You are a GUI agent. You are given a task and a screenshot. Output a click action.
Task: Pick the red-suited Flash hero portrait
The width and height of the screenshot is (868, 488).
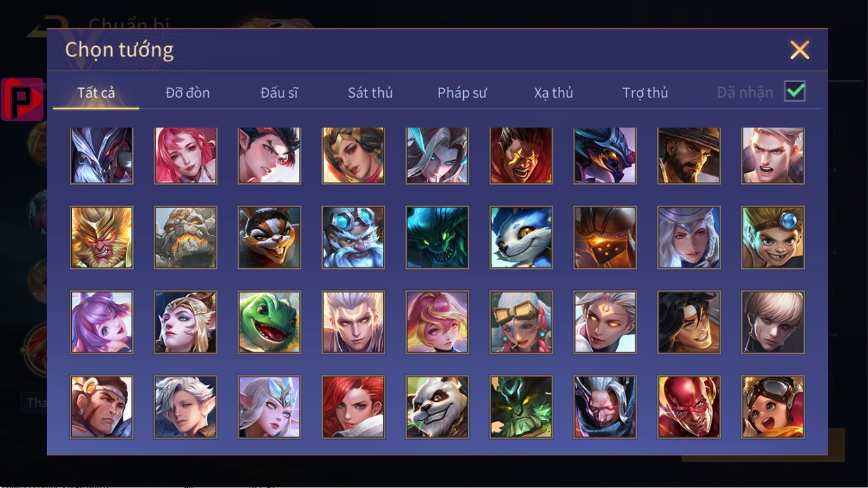pyautogui.click(x=689, y=407)
